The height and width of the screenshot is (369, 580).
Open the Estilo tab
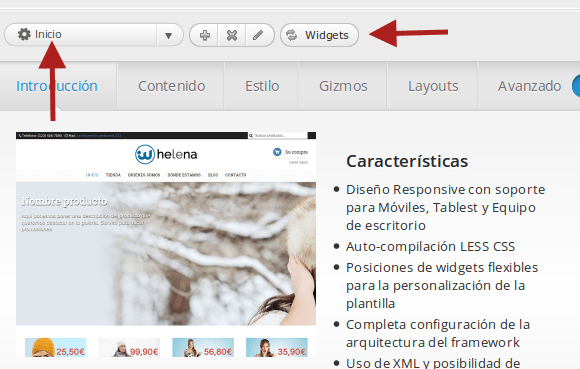262,86
